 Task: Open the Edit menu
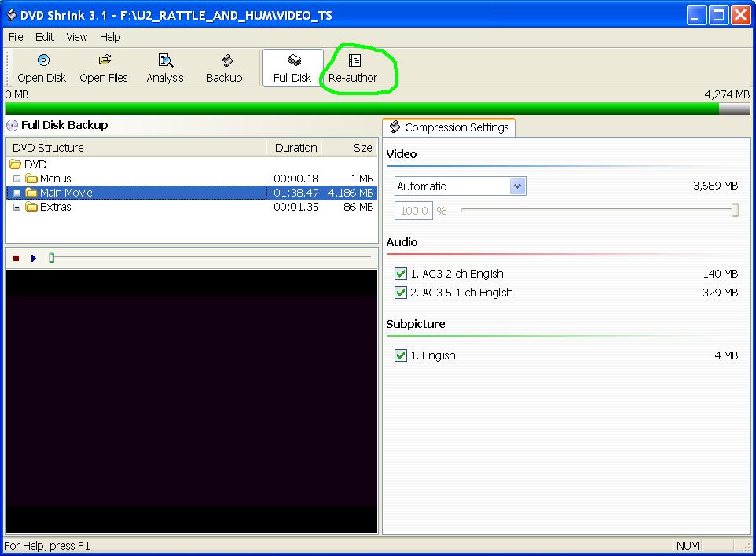[x=44, y=37]
